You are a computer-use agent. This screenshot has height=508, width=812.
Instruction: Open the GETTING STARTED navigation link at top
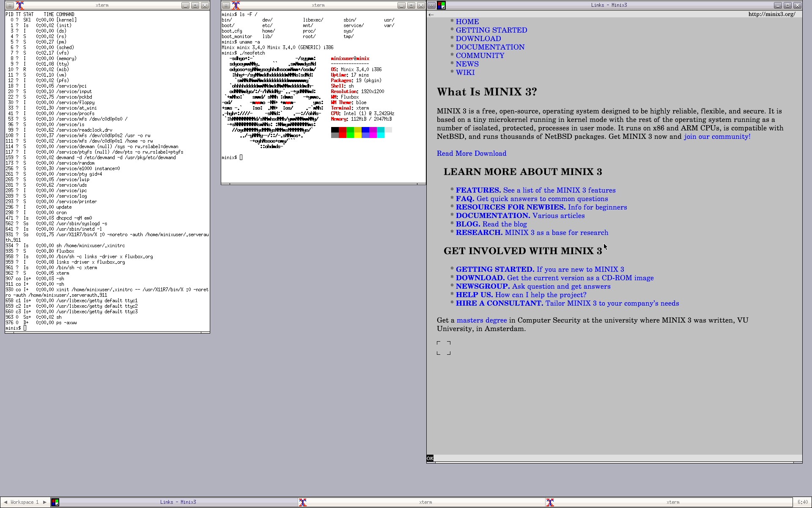pyautogui.click(x=491, y=30)
